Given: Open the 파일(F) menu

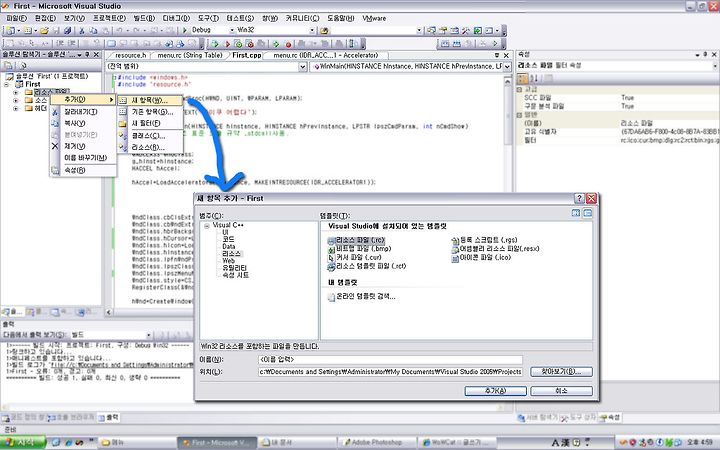Looking at the screenshot, I should tap(17, 18).
